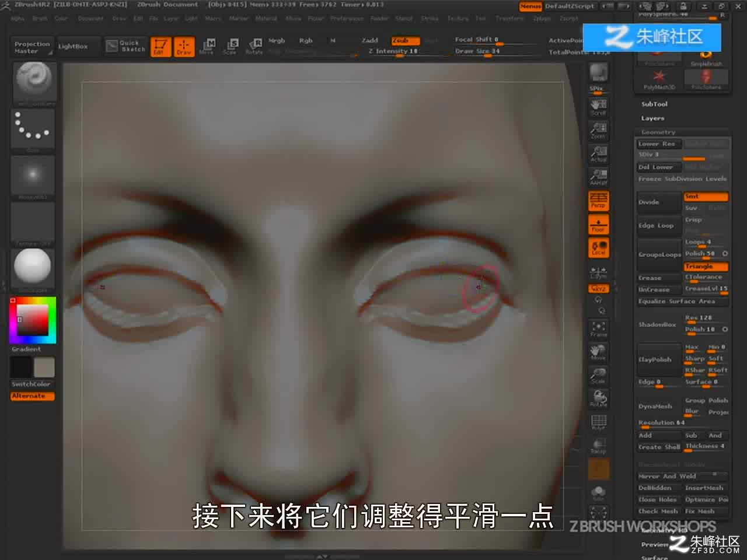Enable Zadd mode

pyautogui.click(x=370, y=41)
